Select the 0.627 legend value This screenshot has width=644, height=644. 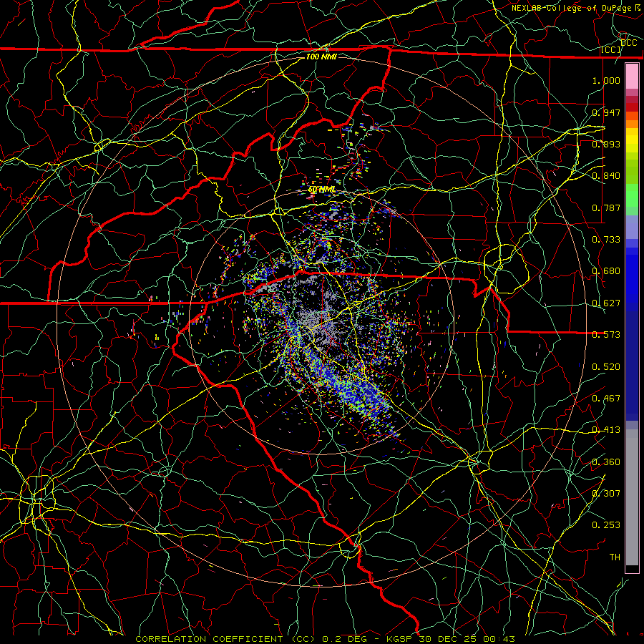606,303
